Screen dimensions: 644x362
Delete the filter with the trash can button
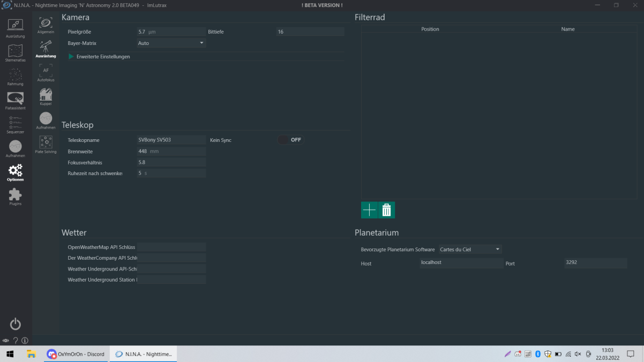[x=387, y=210]
